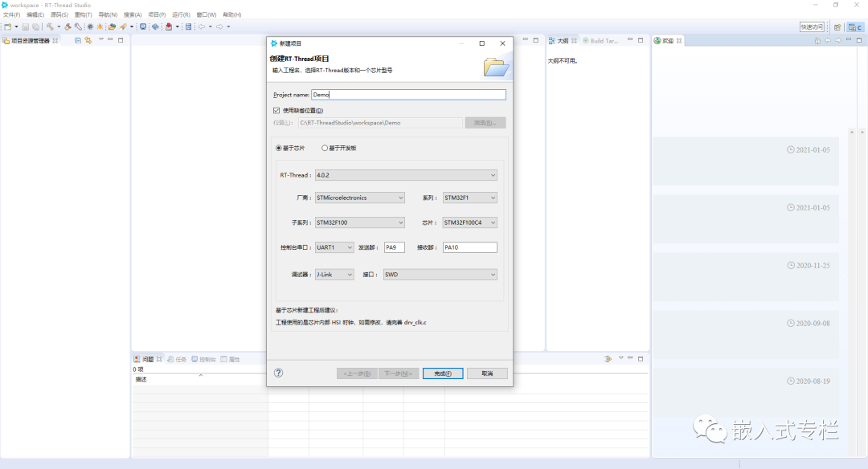Open dropdown arrow next to red package icon

[x=177, y=27]
